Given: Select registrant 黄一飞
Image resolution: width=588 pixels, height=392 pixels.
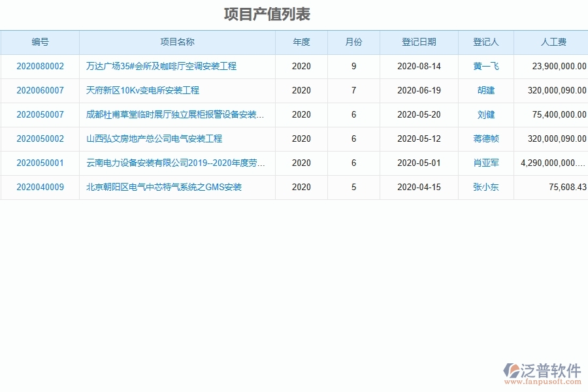Looking at the screenshot, I should 485,66.
